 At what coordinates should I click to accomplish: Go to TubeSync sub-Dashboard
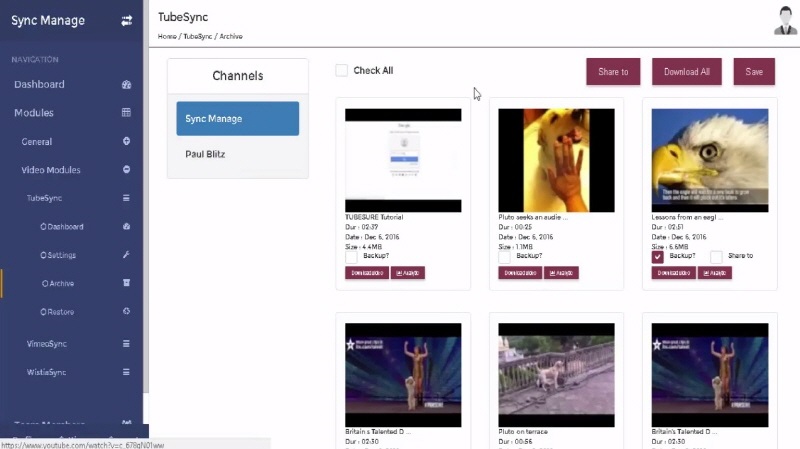click(x=62, y=227)
